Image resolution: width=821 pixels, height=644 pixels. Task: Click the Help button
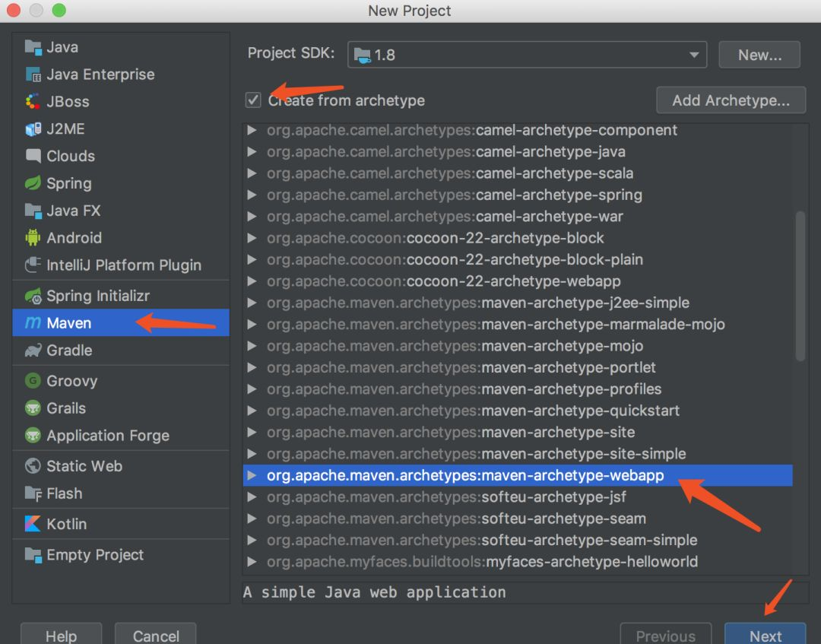(62, 634)
